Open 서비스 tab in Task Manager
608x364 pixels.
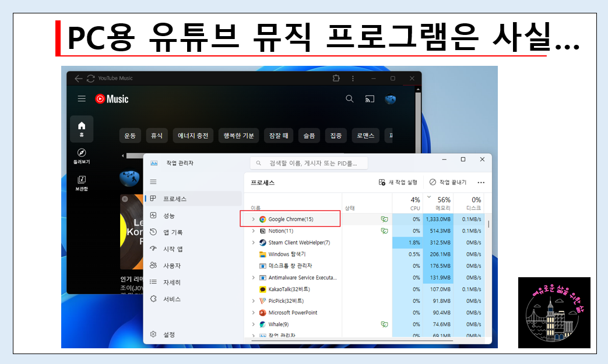coord(194,299)
